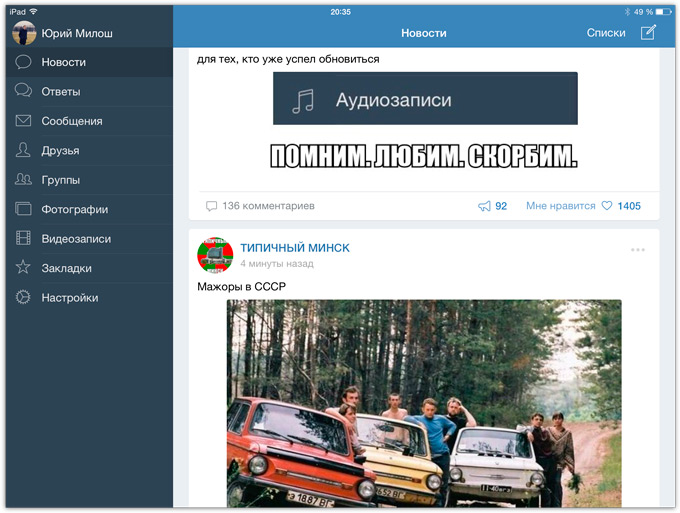
Task: Open Юрий Милош profile avatar
Action: click(24, 33)
